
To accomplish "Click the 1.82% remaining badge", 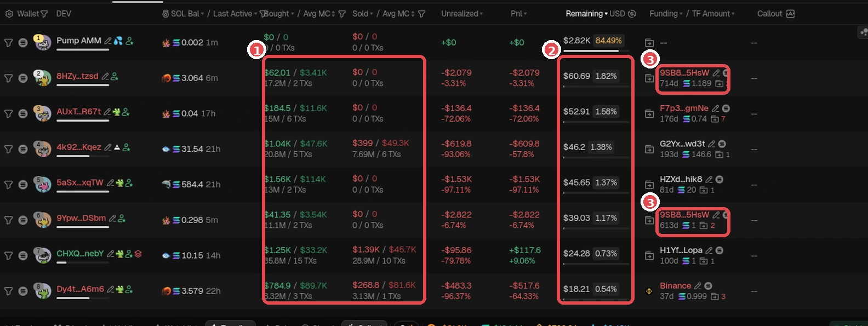I will click(x=606, y=76).
